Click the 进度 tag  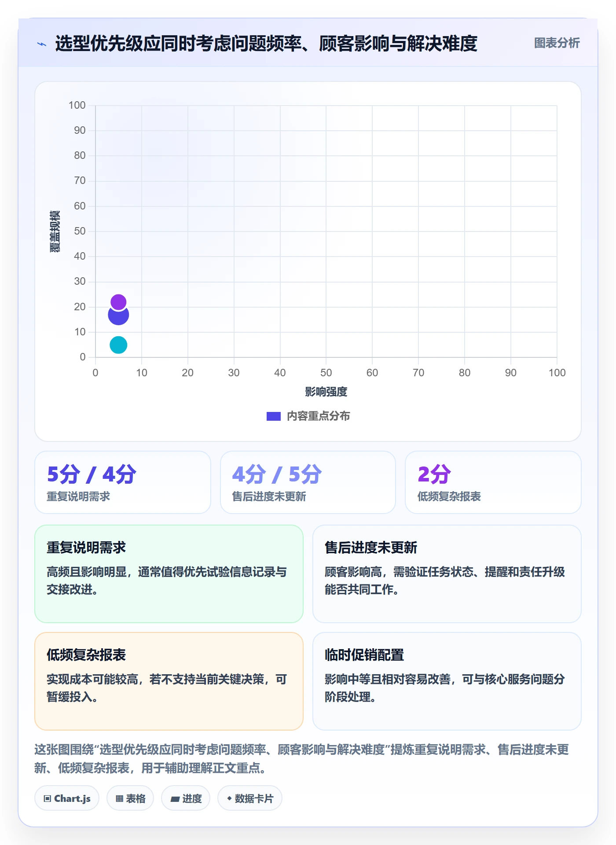click(186, 798)
